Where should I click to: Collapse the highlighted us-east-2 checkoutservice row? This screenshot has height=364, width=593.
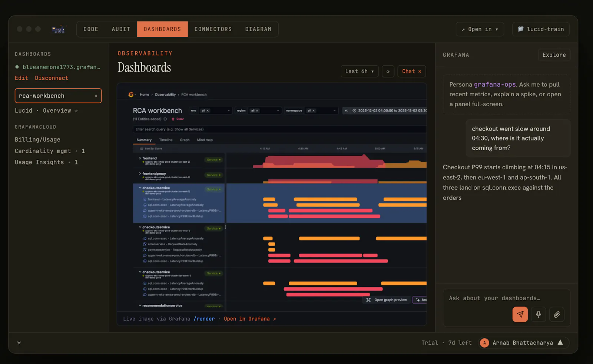pos(140,188)
